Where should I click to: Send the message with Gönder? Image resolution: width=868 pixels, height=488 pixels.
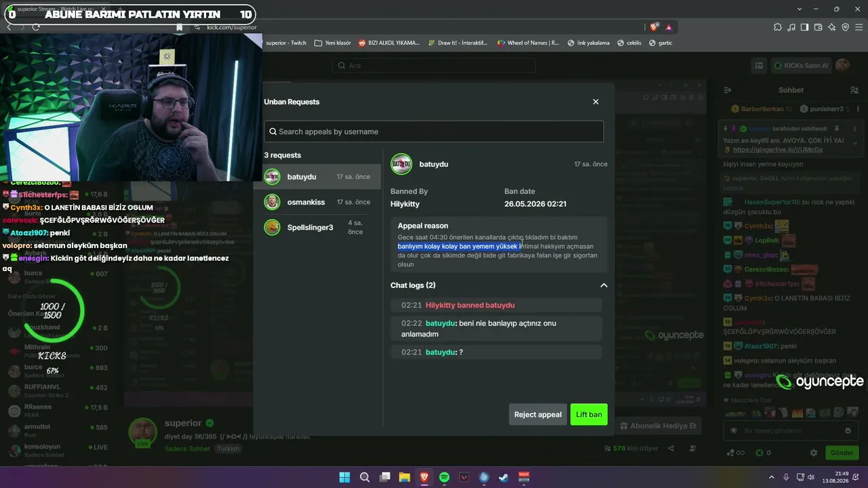[x=842, y=453]
